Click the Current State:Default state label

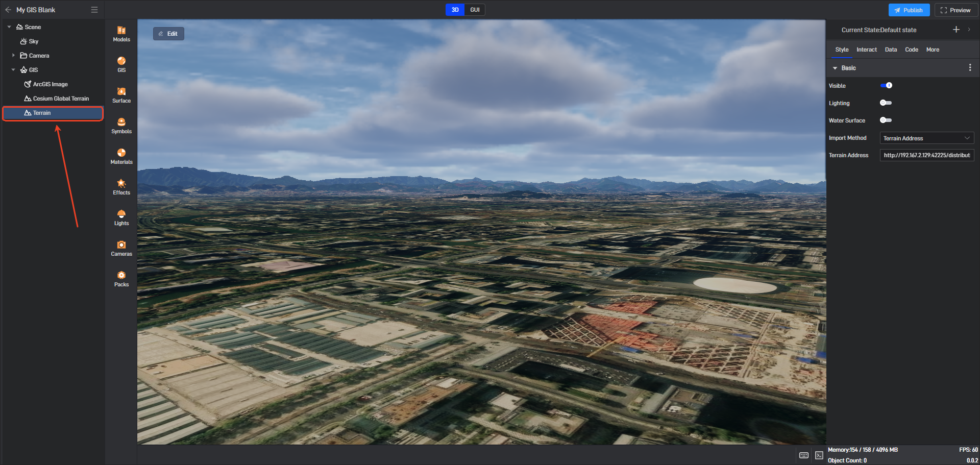click(x=879, y=30)
